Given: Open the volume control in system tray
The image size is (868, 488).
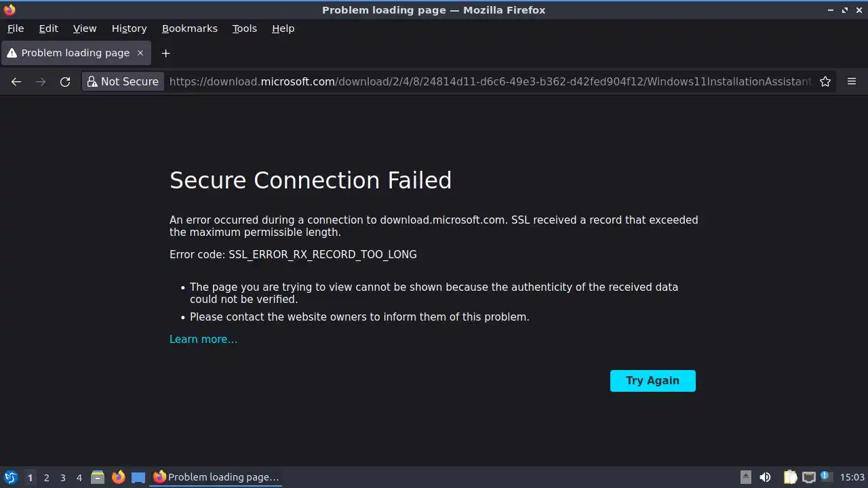Looking at the screenshot, I should coord(765,477).
